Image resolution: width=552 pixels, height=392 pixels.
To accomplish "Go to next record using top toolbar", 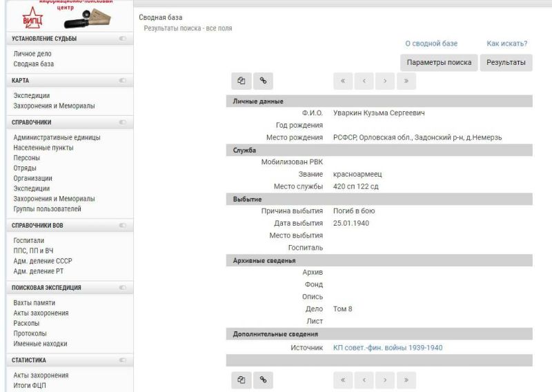I will click(x=385, y=81).
